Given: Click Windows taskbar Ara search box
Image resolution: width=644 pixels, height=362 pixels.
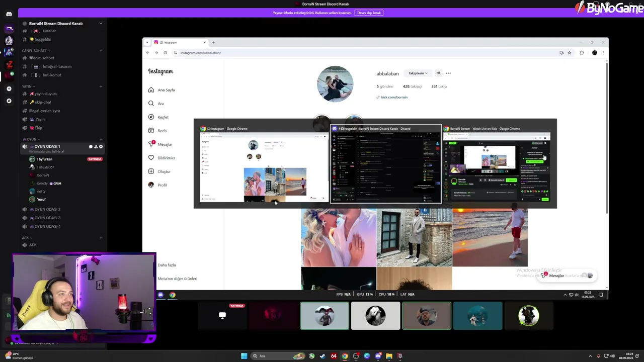Looking at the screenshot, I should point(278,356).
